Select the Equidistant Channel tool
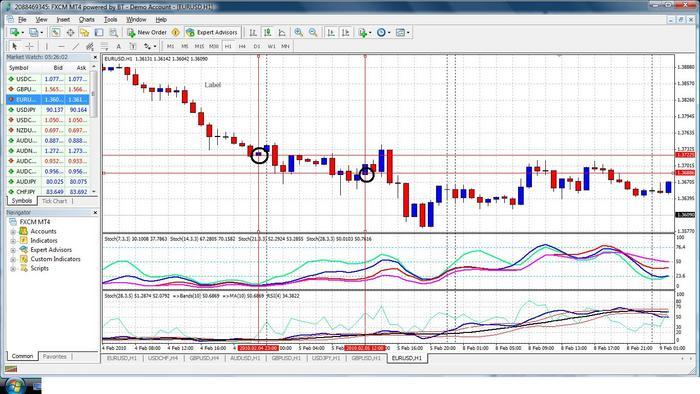 pyautogui.click(x=90, y=46)
